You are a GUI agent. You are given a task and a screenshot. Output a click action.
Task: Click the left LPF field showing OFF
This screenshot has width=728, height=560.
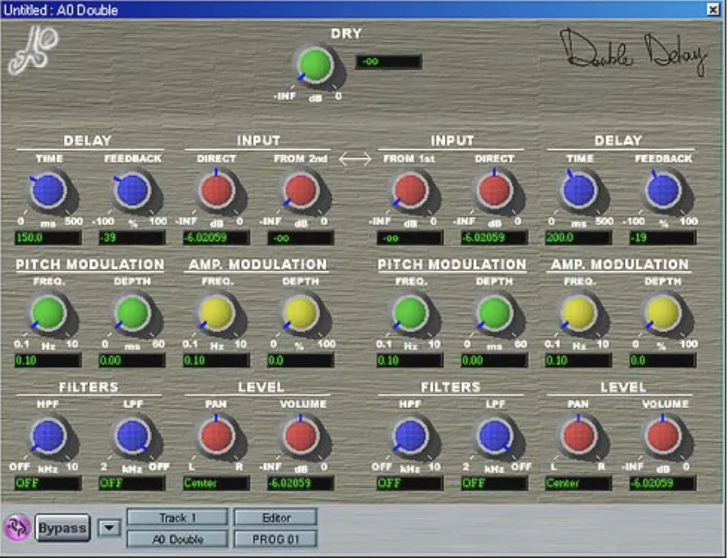(132, 483)
